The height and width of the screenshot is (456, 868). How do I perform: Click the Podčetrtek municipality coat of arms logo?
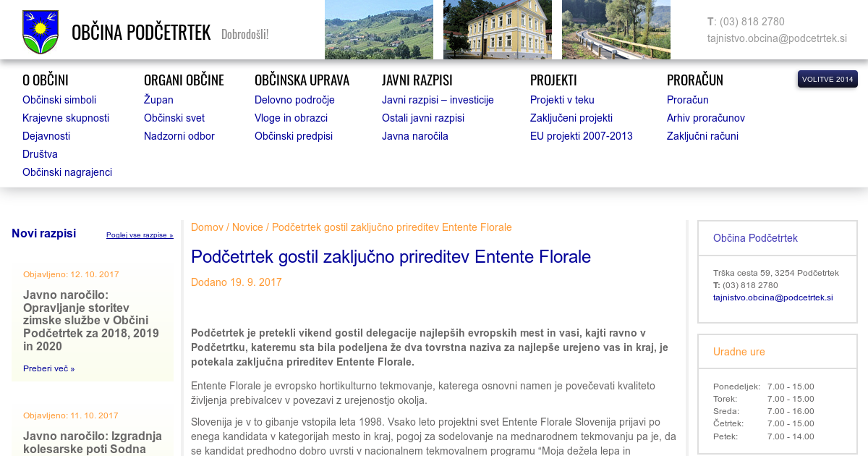(41, 32)
